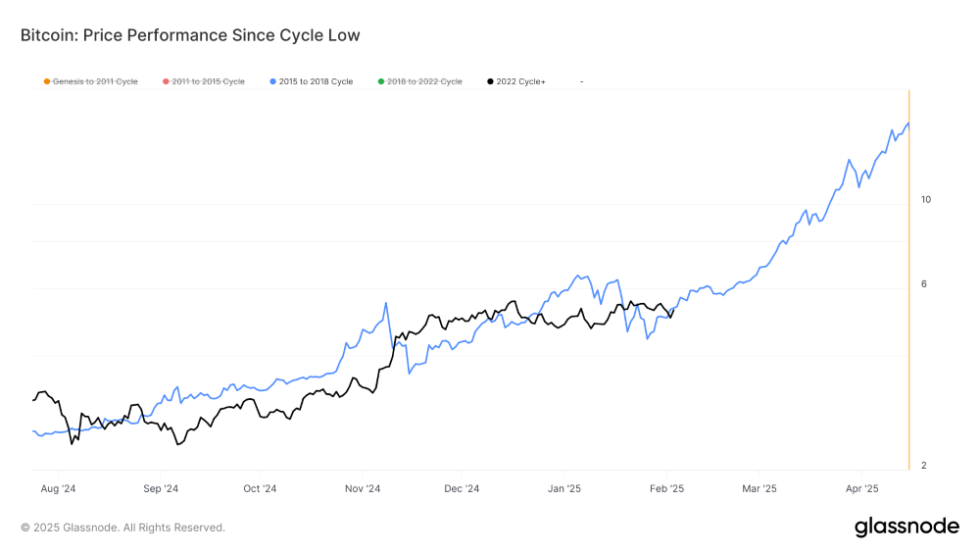
Task: Click the y-axis value 10 label
Action: point(926,200)
